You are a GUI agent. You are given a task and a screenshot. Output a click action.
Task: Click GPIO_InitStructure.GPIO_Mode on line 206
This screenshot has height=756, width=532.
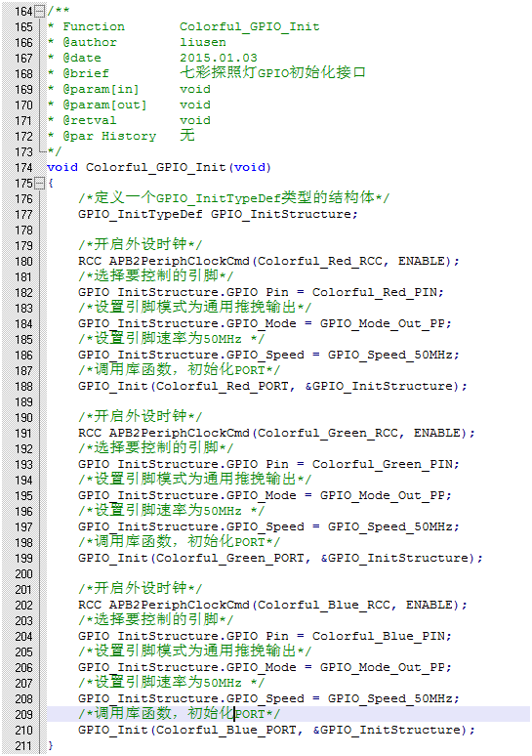[187, 667]
